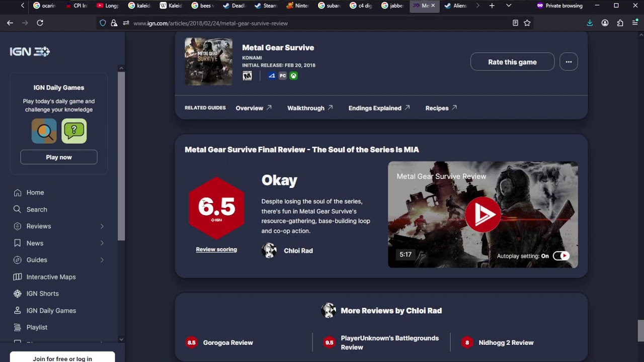
Task: Open a new browser tab with plus button
Action: (492, 6)
